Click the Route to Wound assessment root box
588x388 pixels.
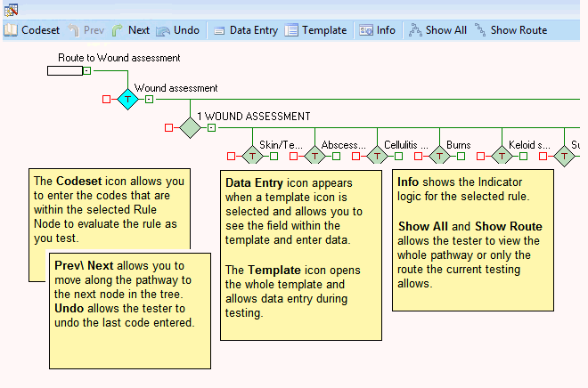tap(64, 70)
